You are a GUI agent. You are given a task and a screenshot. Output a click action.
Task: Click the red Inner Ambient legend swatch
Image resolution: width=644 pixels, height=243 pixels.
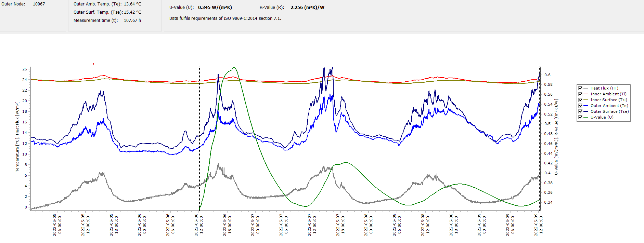[586, 94]
